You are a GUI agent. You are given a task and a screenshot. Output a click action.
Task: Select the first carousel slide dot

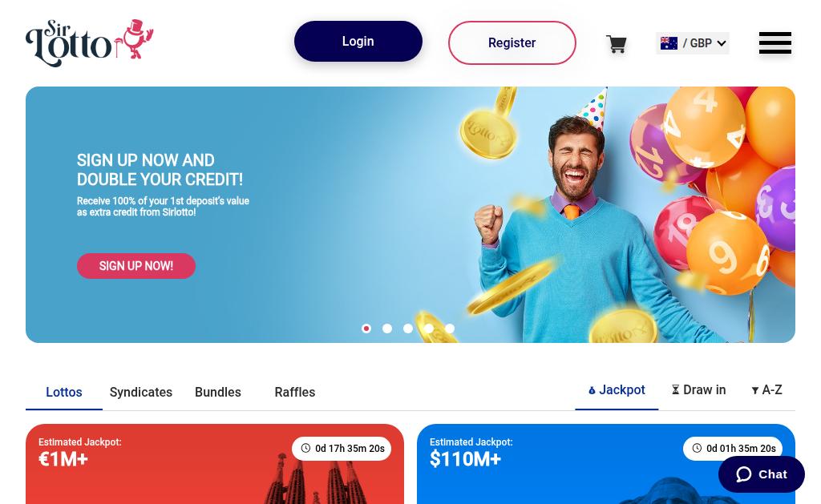366,329
